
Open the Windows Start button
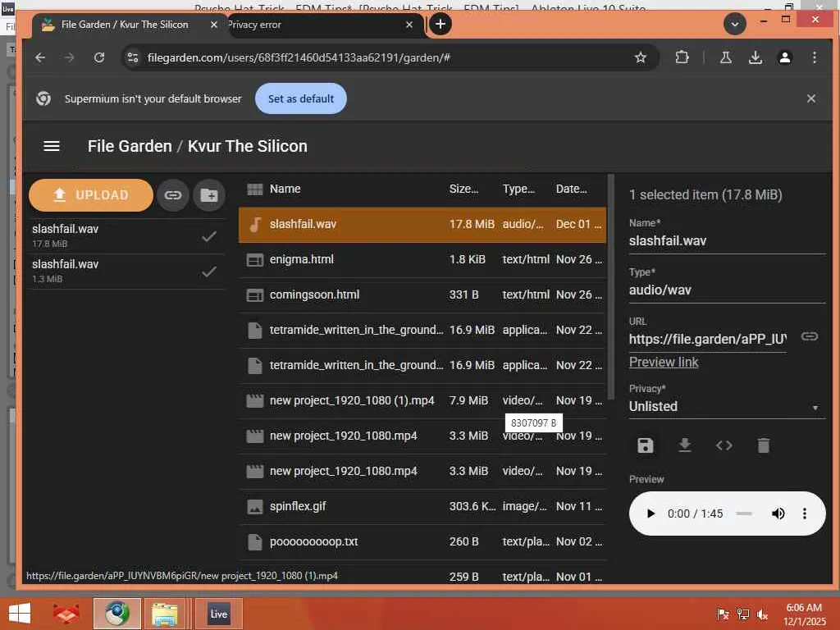click(20, 613)
